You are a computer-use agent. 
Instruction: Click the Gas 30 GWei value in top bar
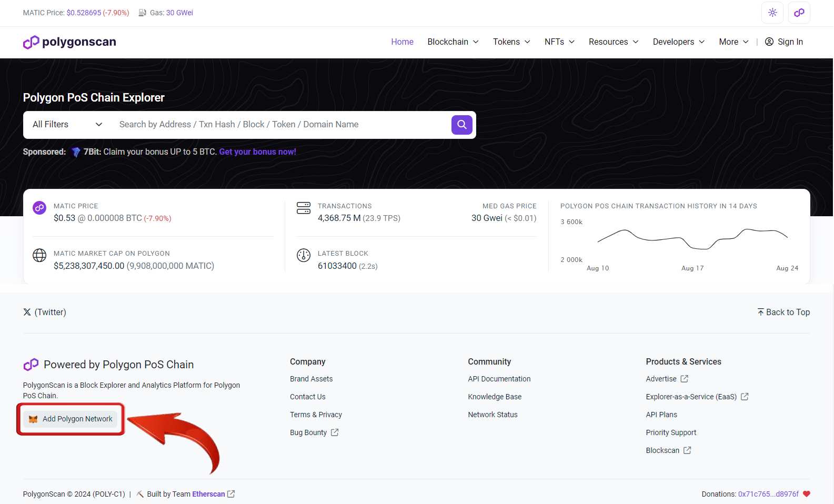pos(179,13)
